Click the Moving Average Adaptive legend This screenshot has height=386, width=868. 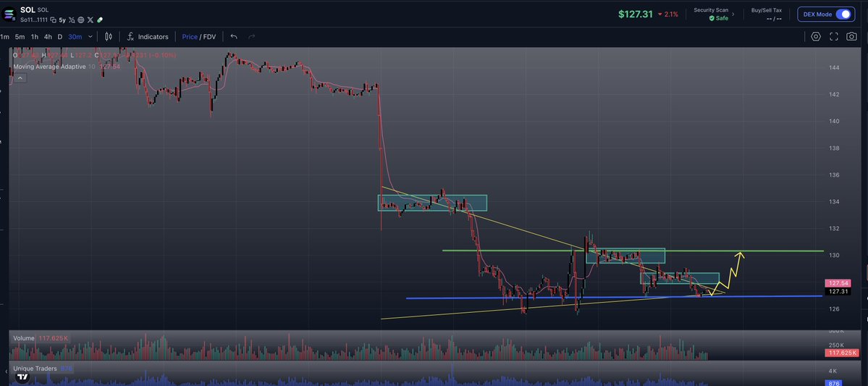point(49,67)
